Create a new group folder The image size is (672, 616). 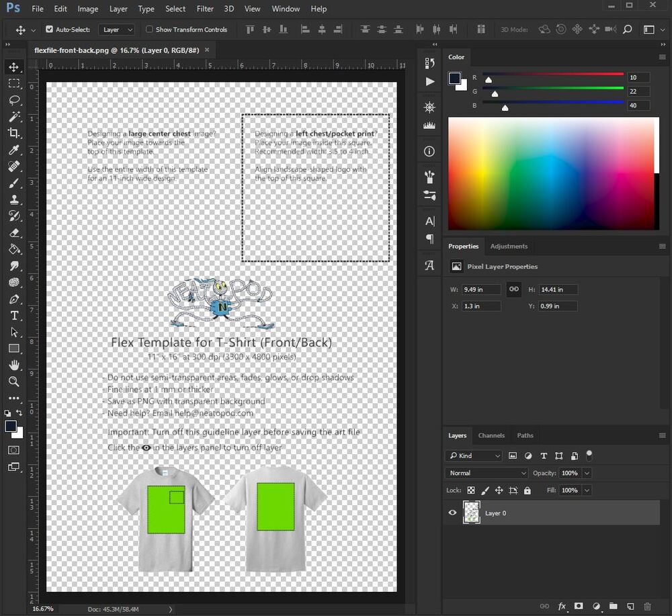click(x=614, y=606)
